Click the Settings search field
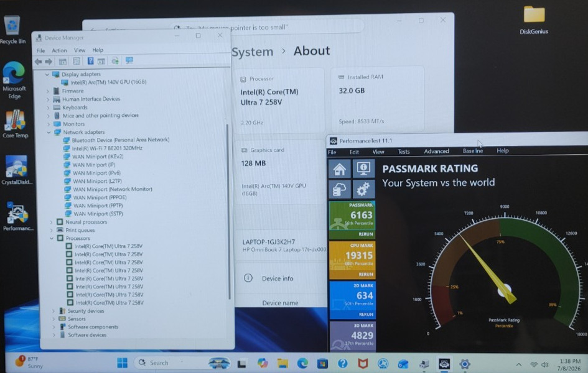Viewport: 588px width, 373px height. [266, 27]
